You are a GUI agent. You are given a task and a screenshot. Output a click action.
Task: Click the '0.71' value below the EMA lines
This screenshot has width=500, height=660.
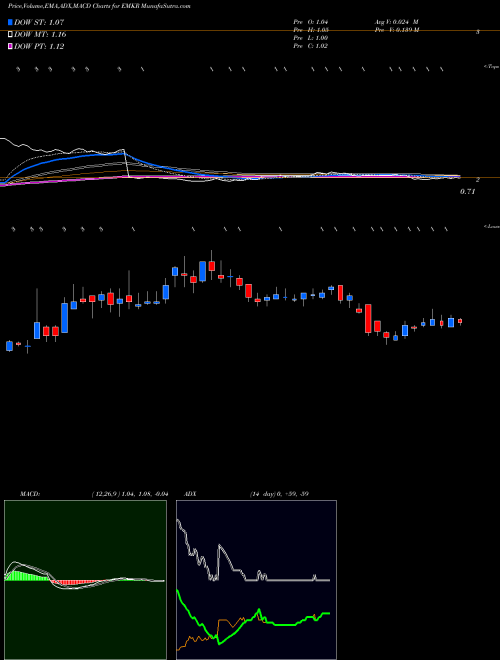click(467, 192)
